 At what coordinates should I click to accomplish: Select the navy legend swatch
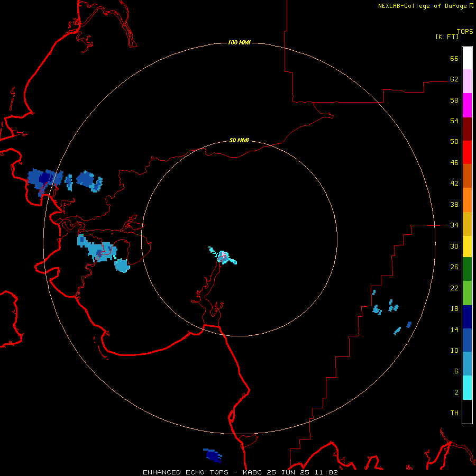[x=467, y=317]
